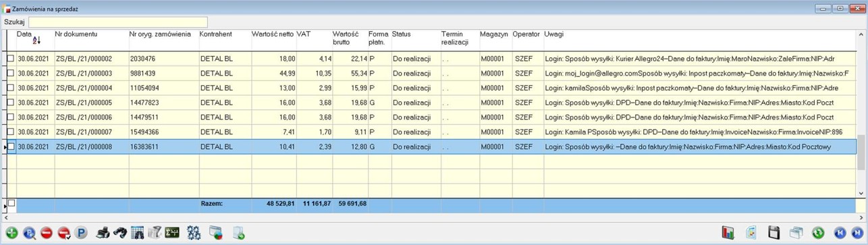
Task: Click VAT value 2,39 in selected row
Action: point(315,146)
